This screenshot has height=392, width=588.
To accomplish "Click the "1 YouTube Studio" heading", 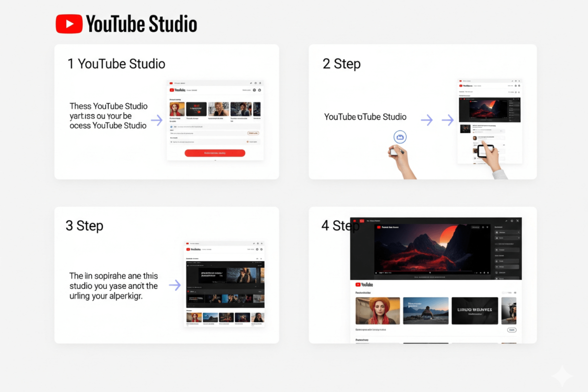I will 117,64.
